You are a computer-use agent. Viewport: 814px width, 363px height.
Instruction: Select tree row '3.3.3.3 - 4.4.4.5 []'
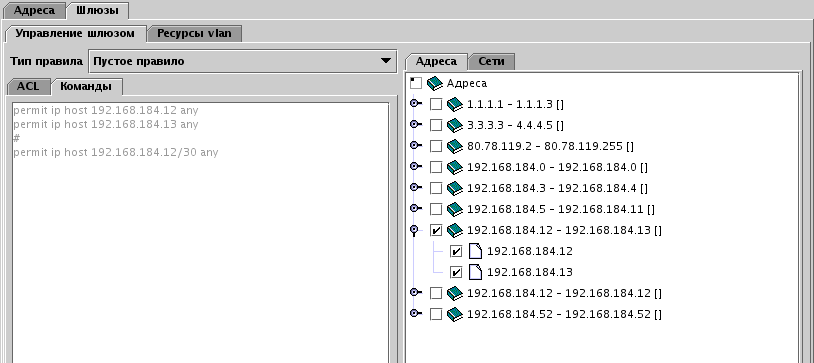[x=515, y=125]
